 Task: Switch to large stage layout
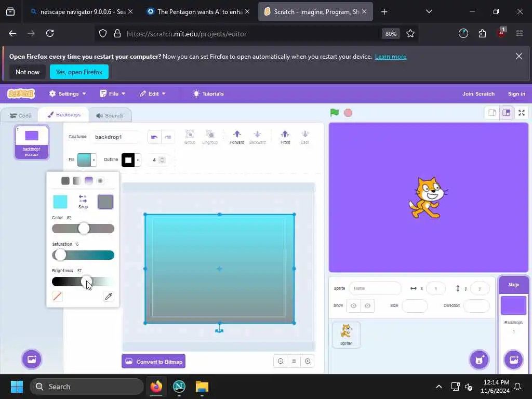coord(506,113)
